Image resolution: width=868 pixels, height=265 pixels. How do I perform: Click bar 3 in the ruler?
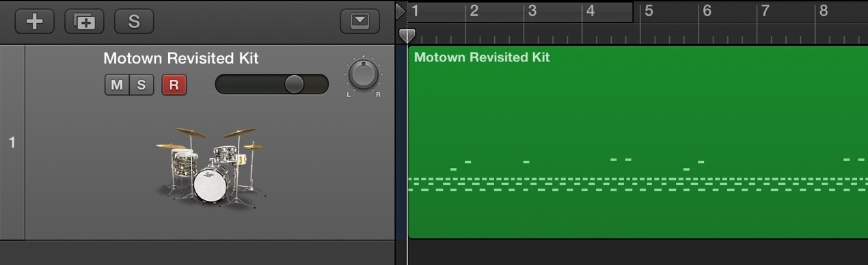pyautogui.click(x=532, y=10)
